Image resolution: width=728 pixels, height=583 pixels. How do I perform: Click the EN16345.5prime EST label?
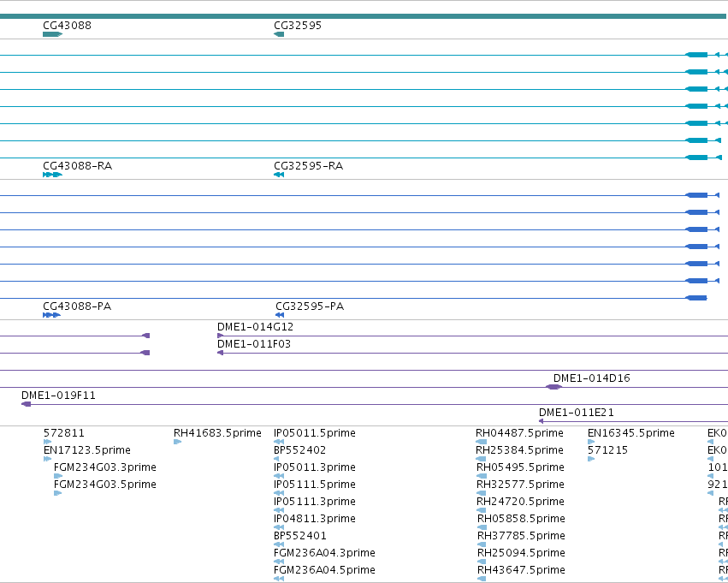click(631, 433)
